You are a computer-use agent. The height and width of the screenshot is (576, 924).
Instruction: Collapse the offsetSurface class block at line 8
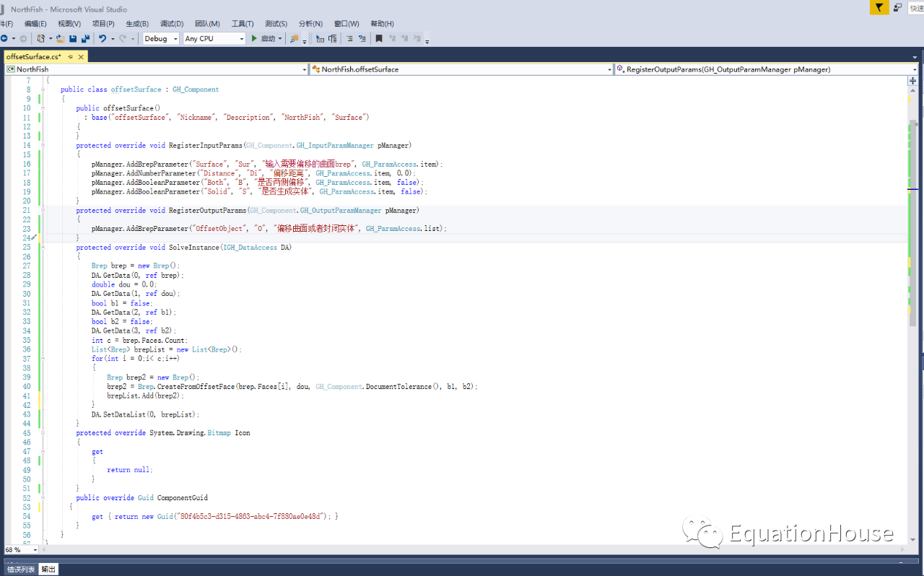43,90
